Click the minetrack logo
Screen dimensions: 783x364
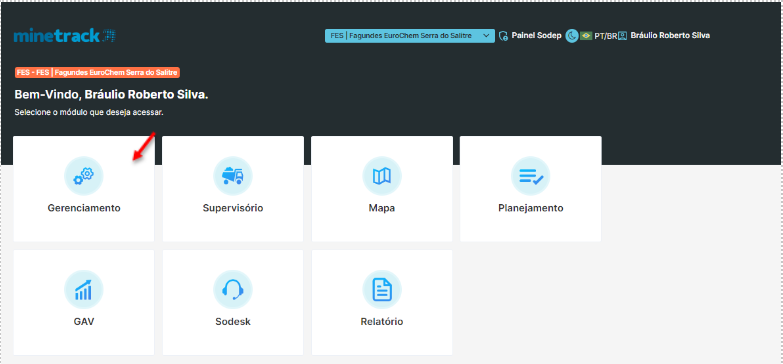(65, 36)
